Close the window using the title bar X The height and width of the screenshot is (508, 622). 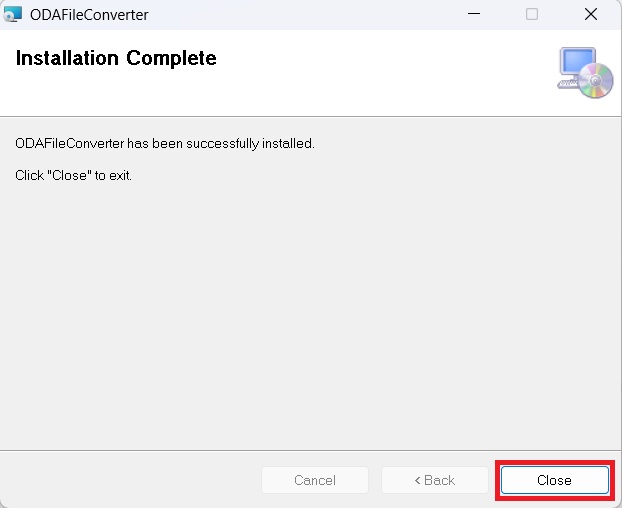tap(590, 14)
